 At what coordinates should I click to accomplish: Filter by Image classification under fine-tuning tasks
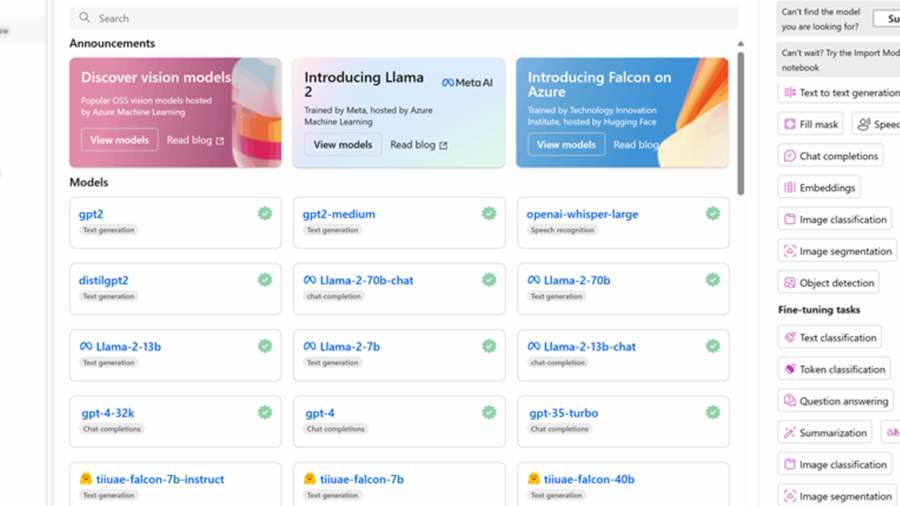click(x=835, y=464)
